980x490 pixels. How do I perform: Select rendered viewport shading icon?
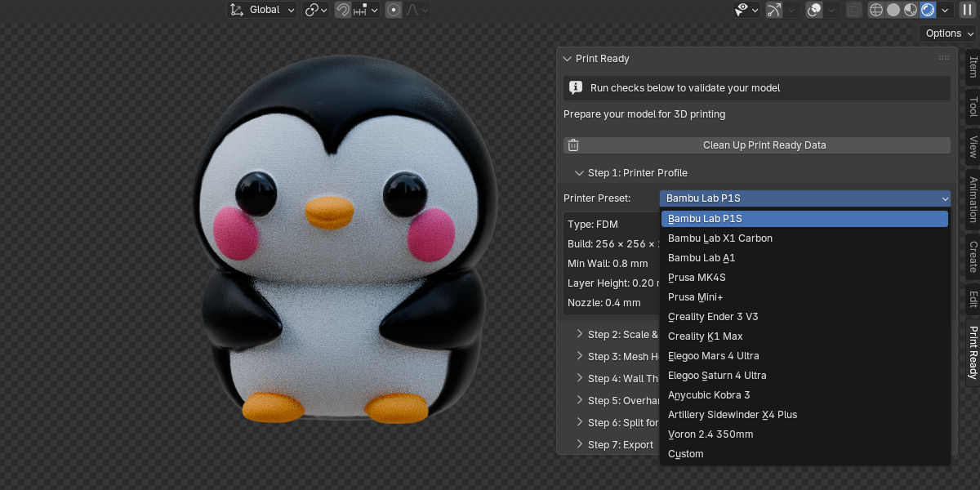pyautogui.click(x=928, y=10)
